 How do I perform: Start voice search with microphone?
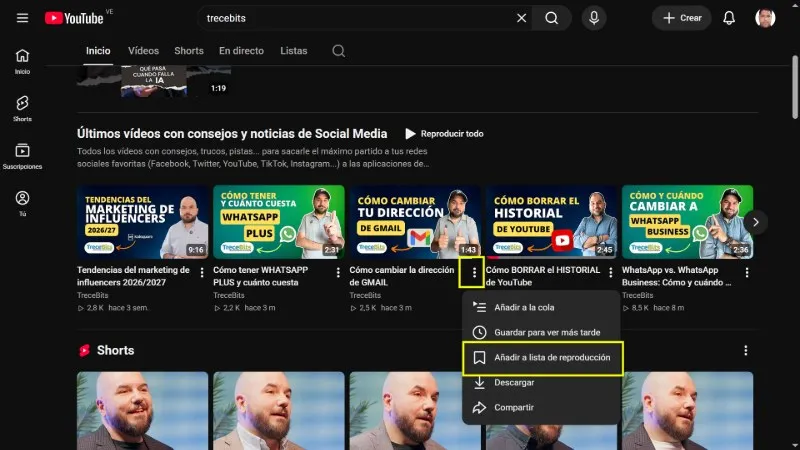[x=594, y=18]
